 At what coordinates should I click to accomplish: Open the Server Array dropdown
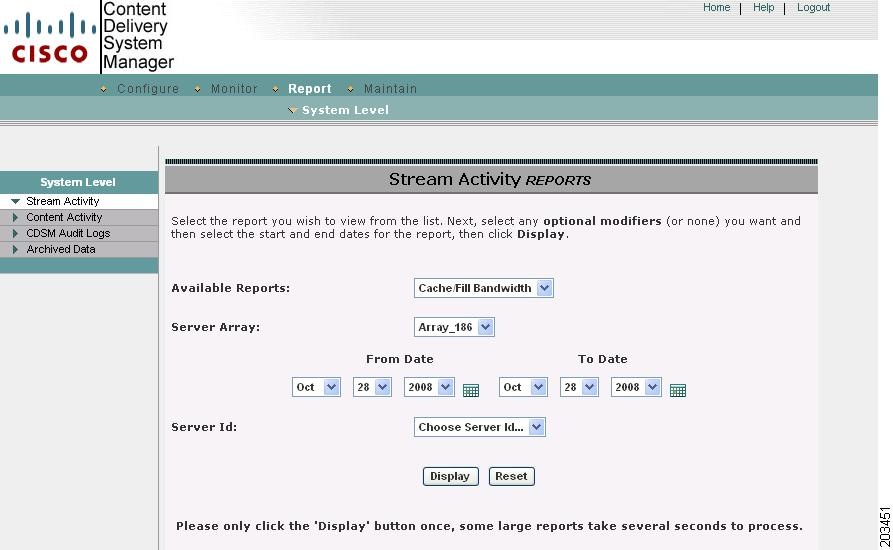click(454, 327)
